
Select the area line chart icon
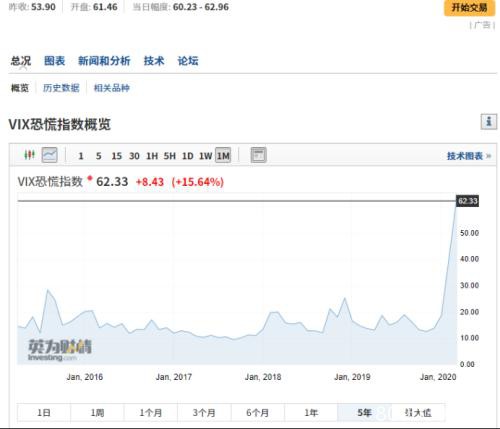[x=50, y=155]
